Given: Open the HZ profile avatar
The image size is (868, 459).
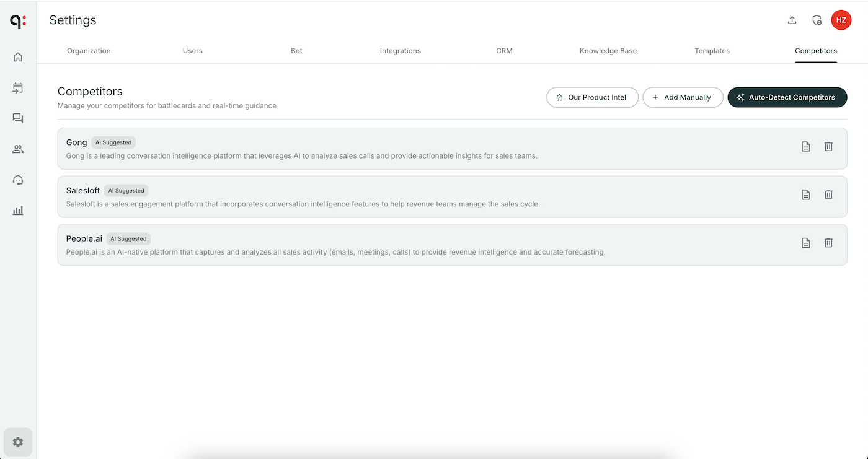Looking at the screenshot, I should 841,20.
